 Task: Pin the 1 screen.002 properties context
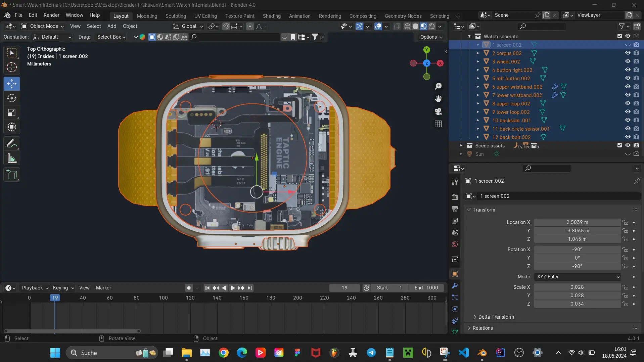click(x=637, y=181)
